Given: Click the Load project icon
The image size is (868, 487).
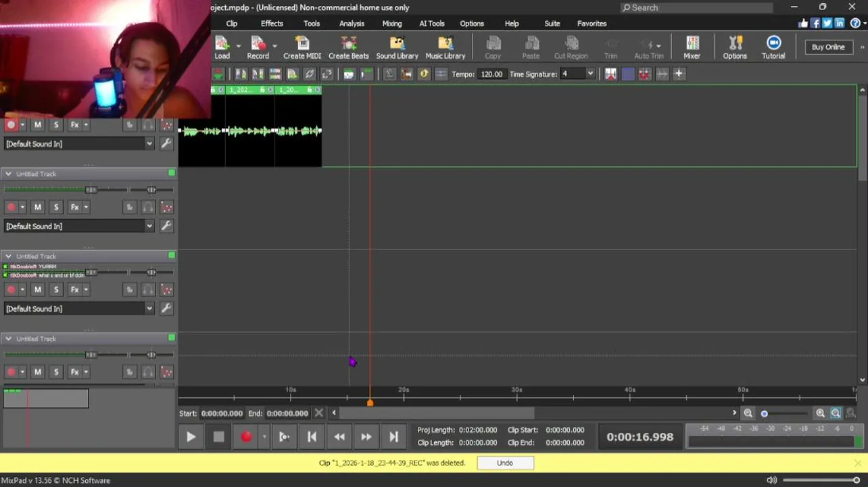Looking at the screenshot, I should 222,47.
